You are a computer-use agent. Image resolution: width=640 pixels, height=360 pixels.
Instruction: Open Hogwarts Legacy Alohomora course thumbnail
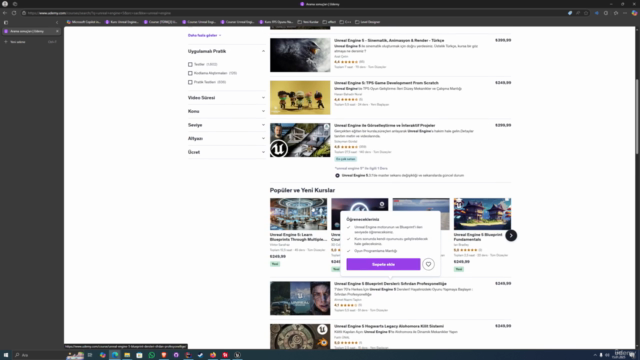[300, 336]
